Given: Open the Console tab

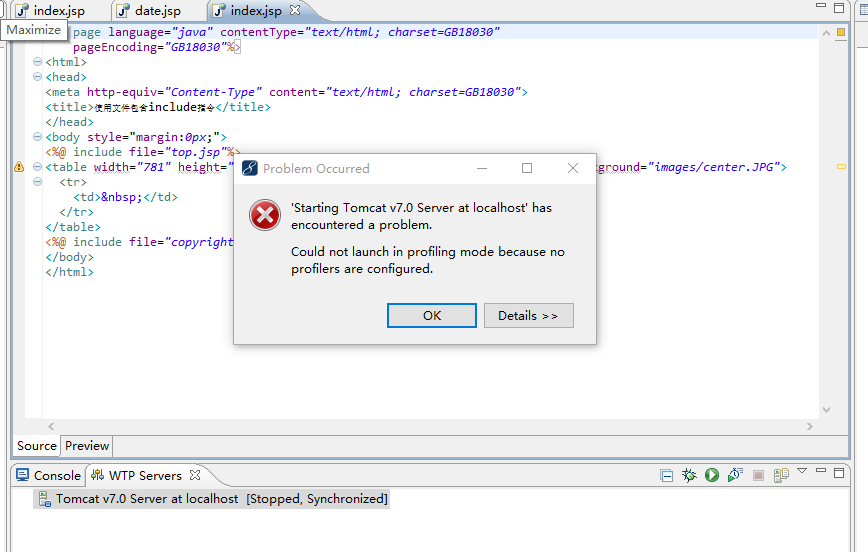Looking at the screenshot, I should (x=49, y=476).
